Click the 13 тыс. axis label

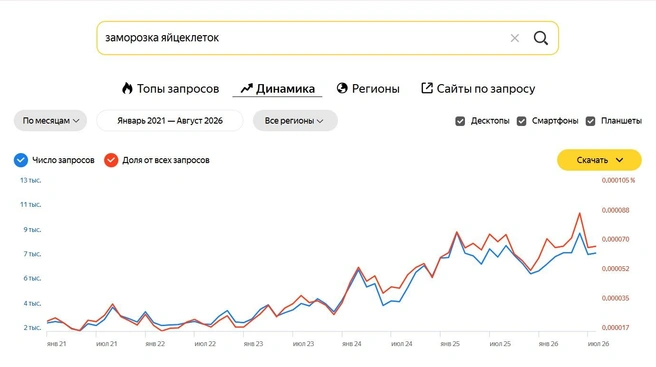click(31, 180)
